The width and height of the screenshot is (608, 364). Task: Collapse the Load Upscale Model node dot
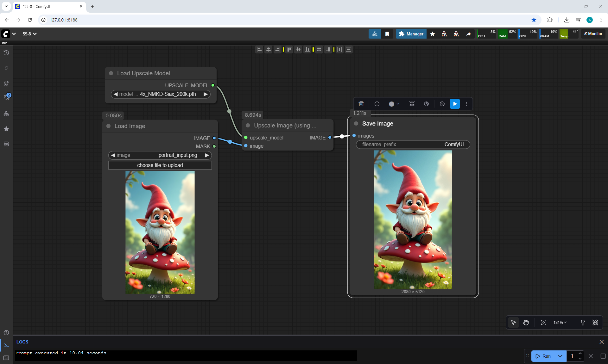(111, 73)
